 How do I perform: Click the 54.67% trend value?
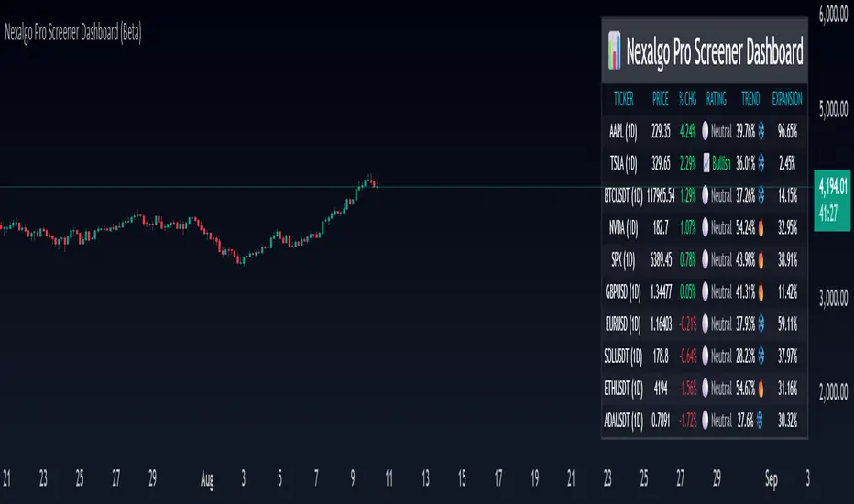(x=746, y=388)
